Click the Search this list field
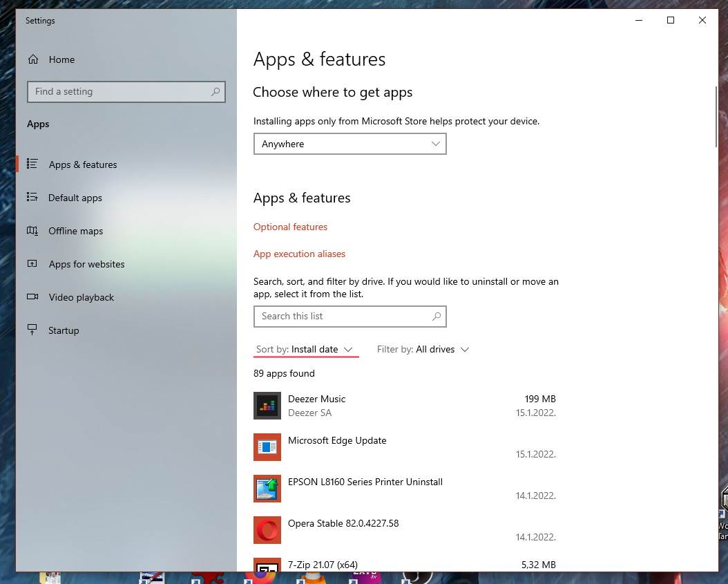 click(x=342, y=316)
